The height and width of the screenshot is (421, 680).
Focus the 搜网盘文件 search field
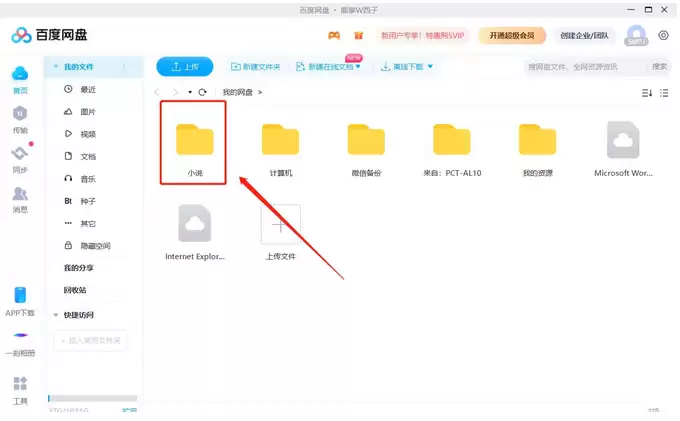click(x=585, y=67)
